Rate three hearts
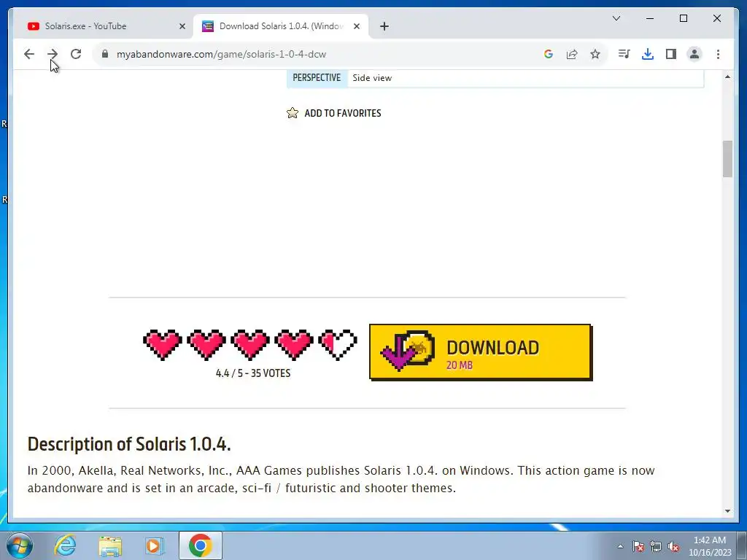The width and height of the screenshot is (747, 560). (x=250, y=344)
